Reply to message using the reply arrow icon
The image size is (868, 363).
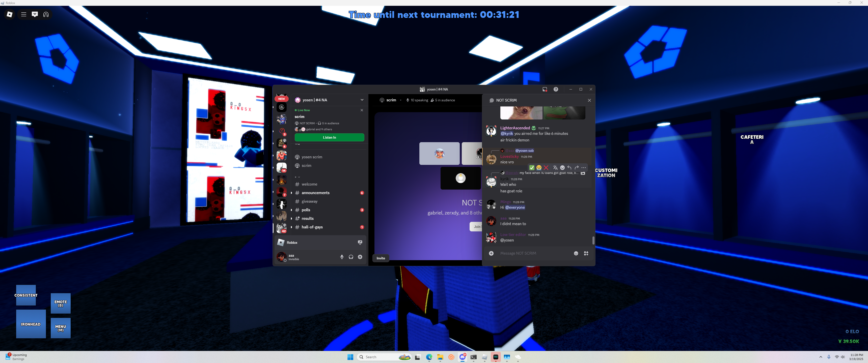(x=569, y=168)
